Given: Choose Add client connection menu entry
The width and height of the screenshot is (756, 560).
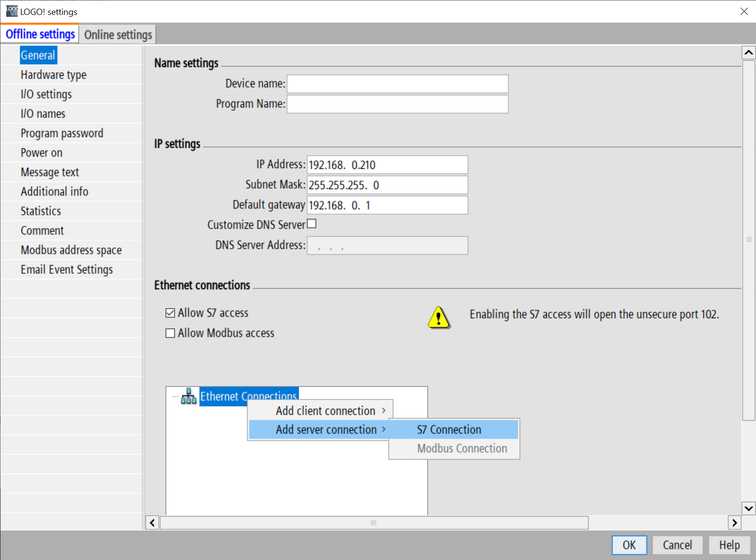Looking at the screenshot, I should (x=320, y=411).
